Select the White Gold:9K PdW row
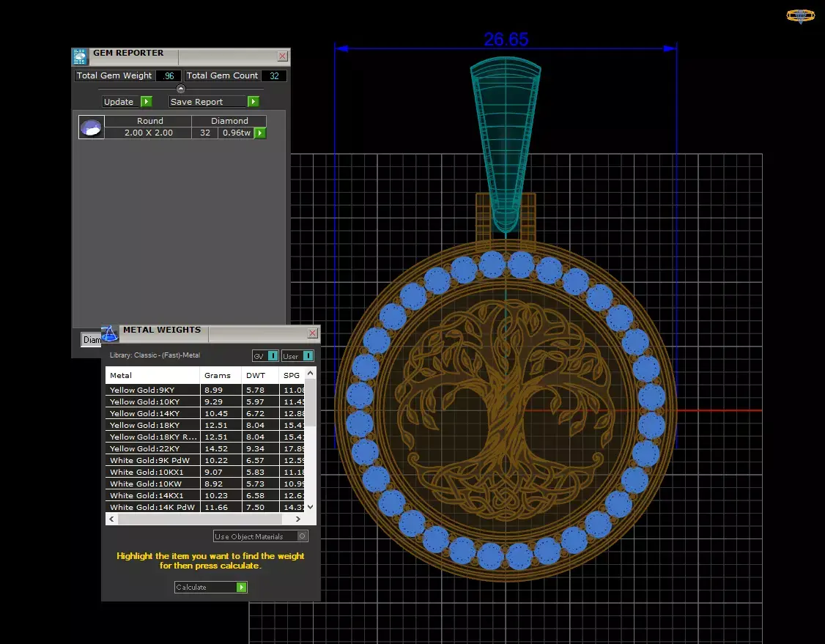Viewport: 825px width, 644px height. (205, 460)
